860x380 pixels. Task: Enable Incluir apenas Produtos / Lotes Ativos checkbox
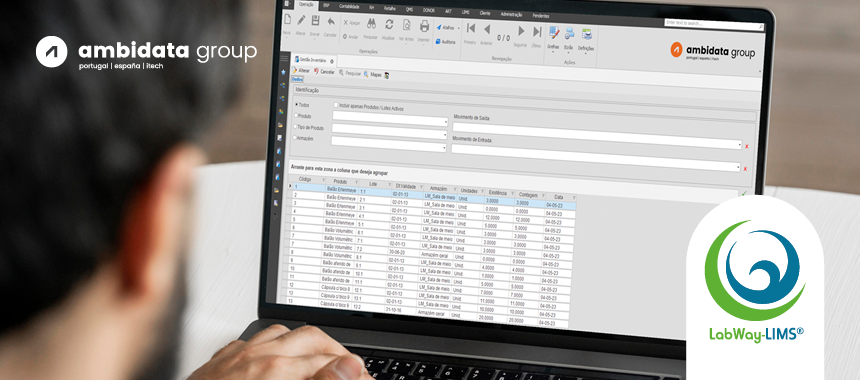pos(336,105)
